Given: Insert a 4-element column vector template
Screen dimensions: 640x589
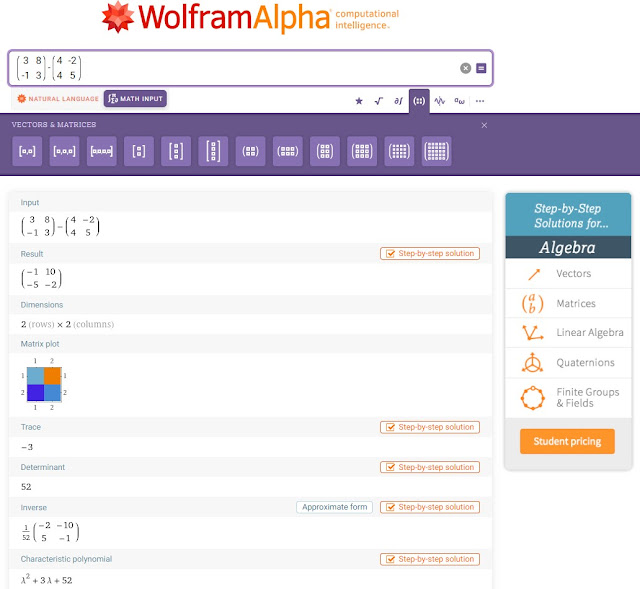Looking at the screenshot, I should [213, 151].
